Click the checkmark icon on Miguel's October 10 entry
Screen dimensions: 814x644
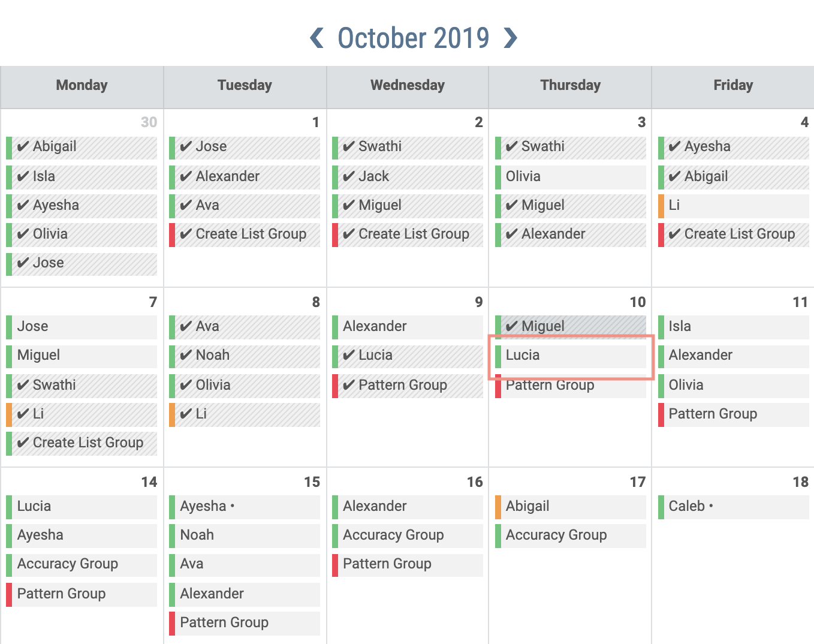coord(511,326)
